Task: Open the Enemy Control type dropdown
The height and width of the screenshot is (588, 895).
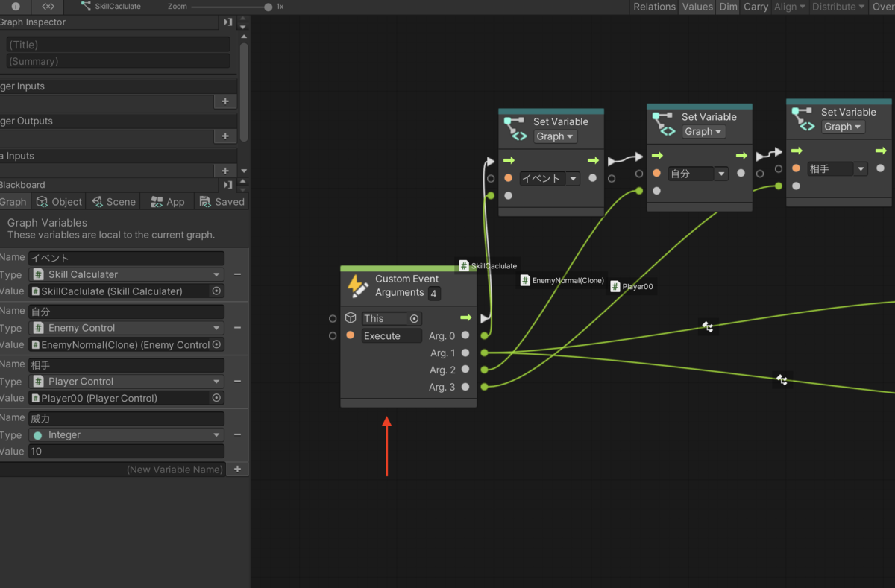Action: pos(126,328)
